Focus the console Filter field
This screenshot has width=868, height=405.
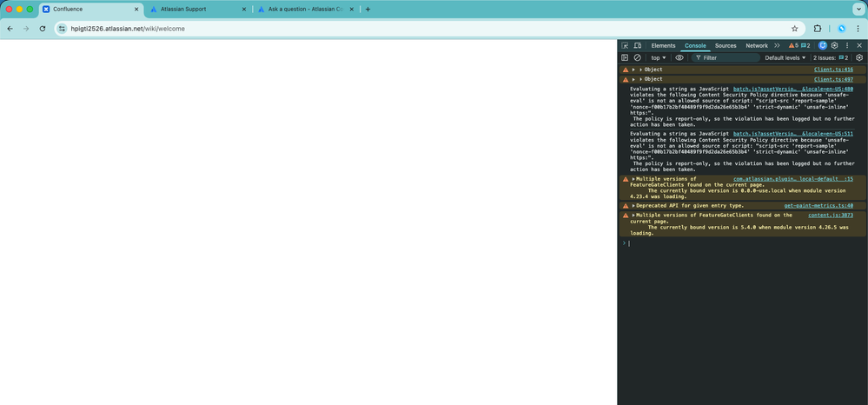(x=726, y=57)
